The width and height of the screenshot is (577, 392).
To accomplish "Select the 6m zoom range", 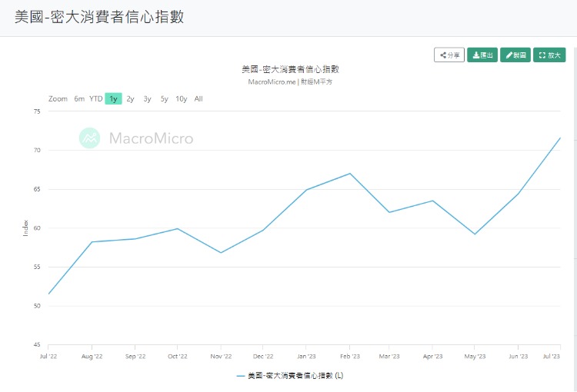I will (x=79, y=98).
